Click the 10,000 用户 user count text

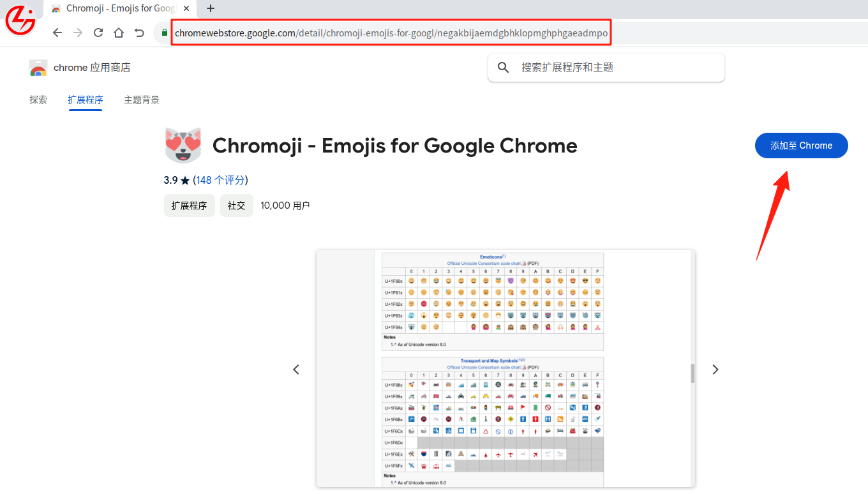pos(285,206)
